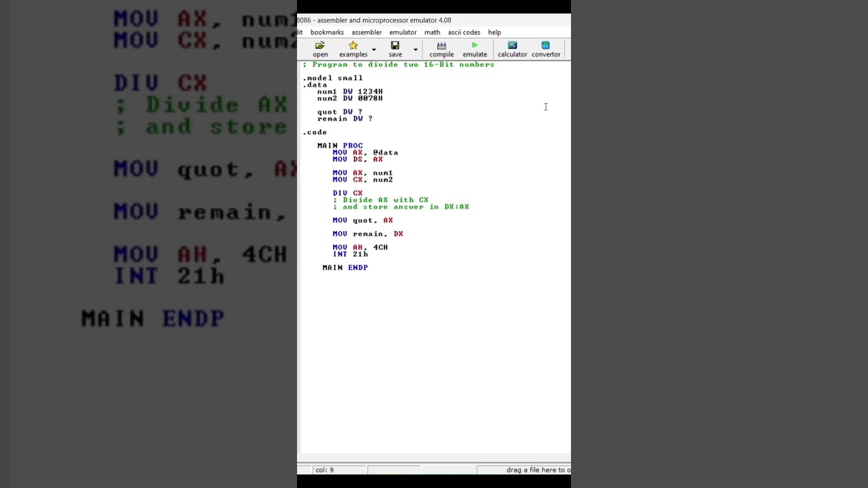Image resolution: width=868 pixels, height=488 pixels.
Task: Click the '.model small' directive
Action: click(332, 78)
